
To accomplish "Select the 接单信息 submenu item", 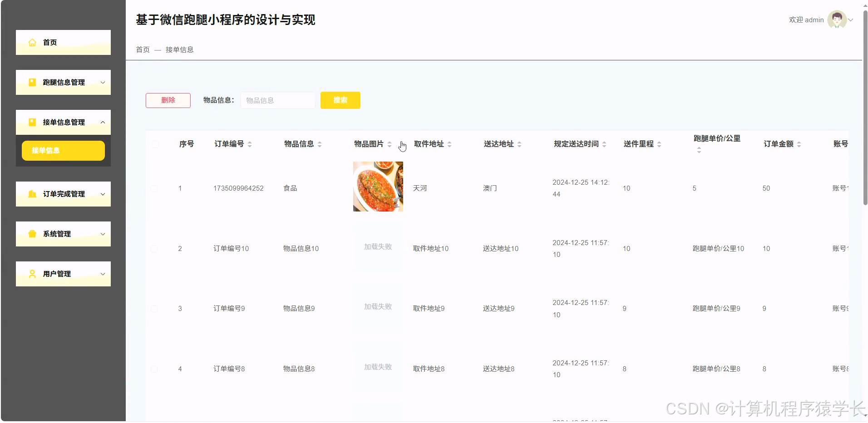I will tap(63, 150).
